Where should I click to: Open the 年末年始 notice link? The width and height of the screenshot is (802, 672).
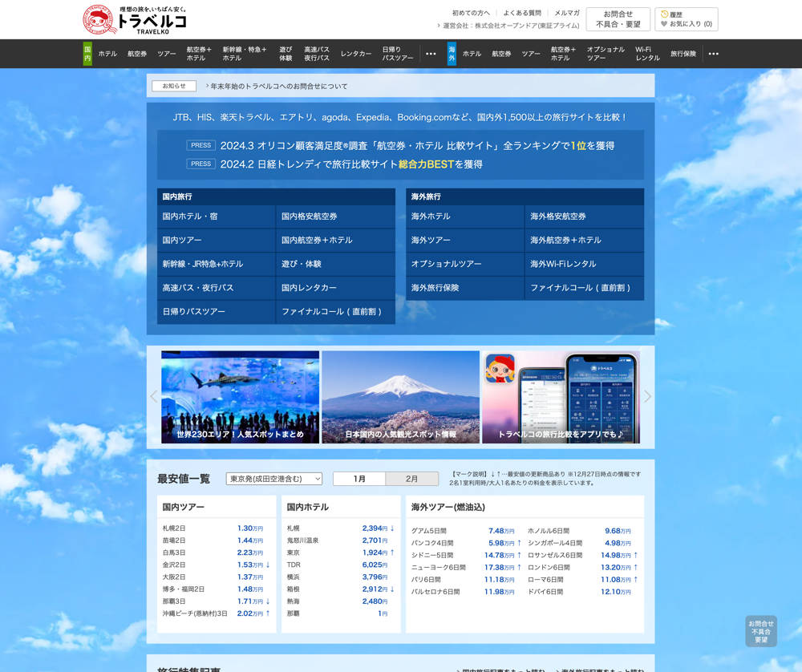pyautogui.click(x=279, y=86)
